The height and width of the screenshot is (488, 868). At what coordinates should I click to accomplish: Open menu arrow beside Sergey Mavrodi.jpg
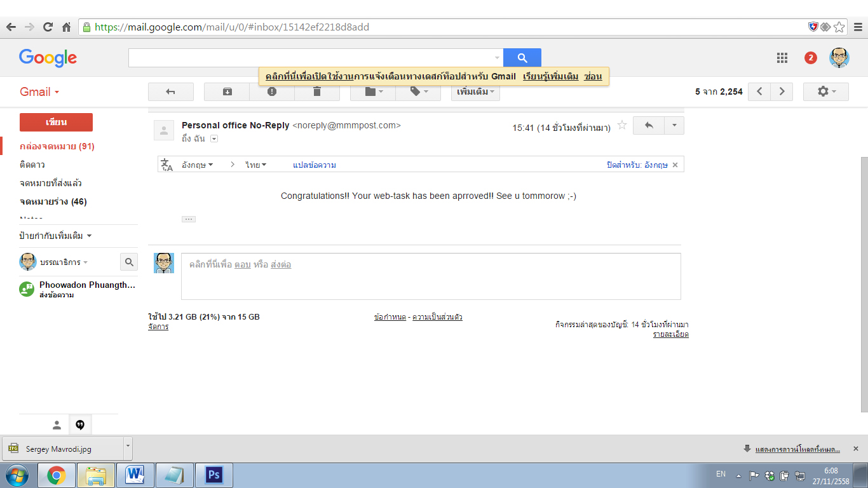point(128,449)
